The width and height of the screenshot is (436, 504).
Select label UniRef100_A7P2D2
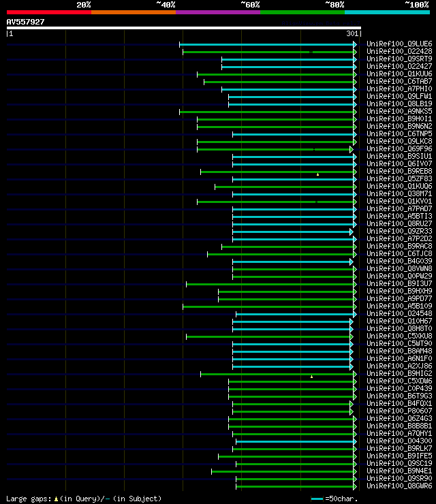(399, 238)
